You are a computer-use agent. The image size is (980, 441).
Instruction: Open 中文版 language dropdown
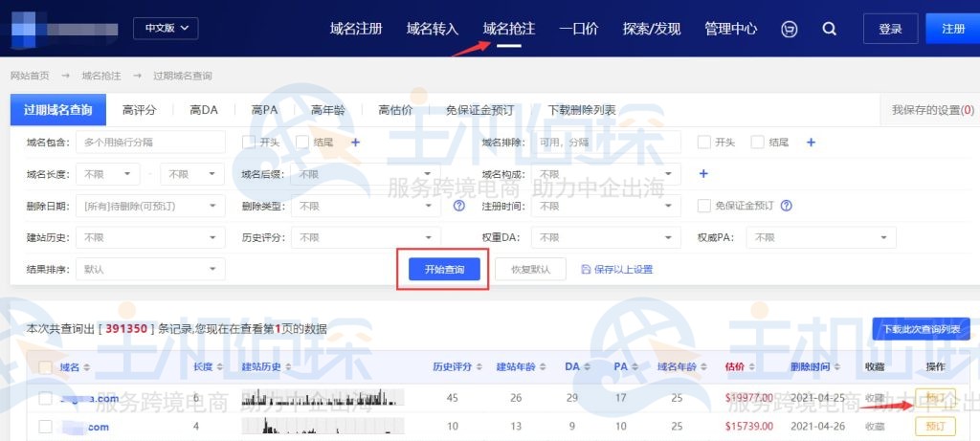pos(166,29)
